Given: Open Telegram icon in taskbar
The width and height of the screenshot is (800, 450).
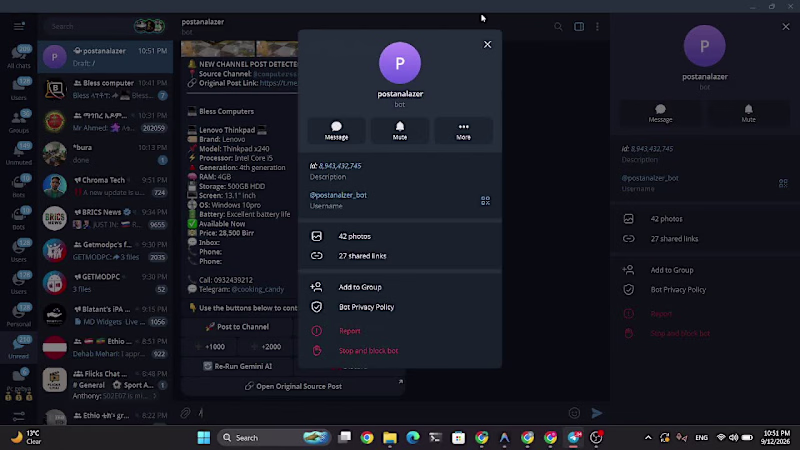Looking at the screenshot, I should click(573, 438).
